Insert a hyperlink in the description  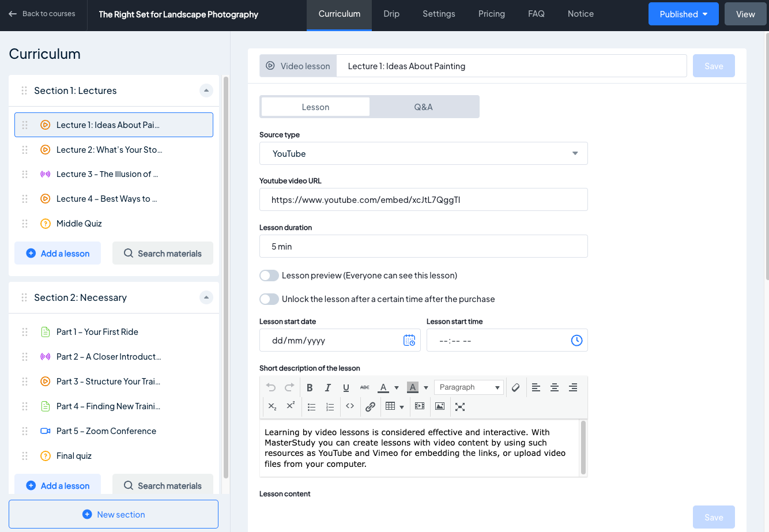tap(370, 406)
